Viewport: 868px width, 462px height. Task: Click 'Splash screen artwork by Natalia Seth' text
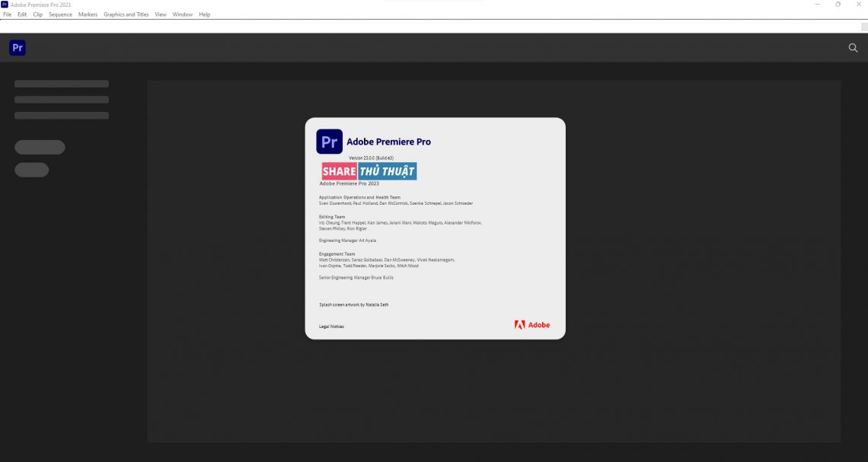pyautogui.click(x=354, y=305)
